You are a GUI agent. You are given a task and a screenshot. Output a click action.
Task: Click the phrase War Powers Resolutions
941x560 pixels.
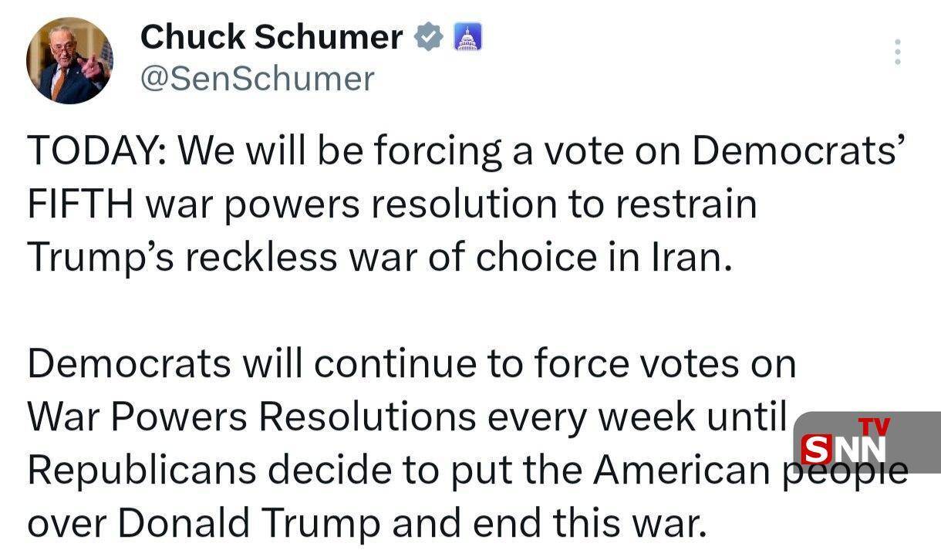point(251,417)
